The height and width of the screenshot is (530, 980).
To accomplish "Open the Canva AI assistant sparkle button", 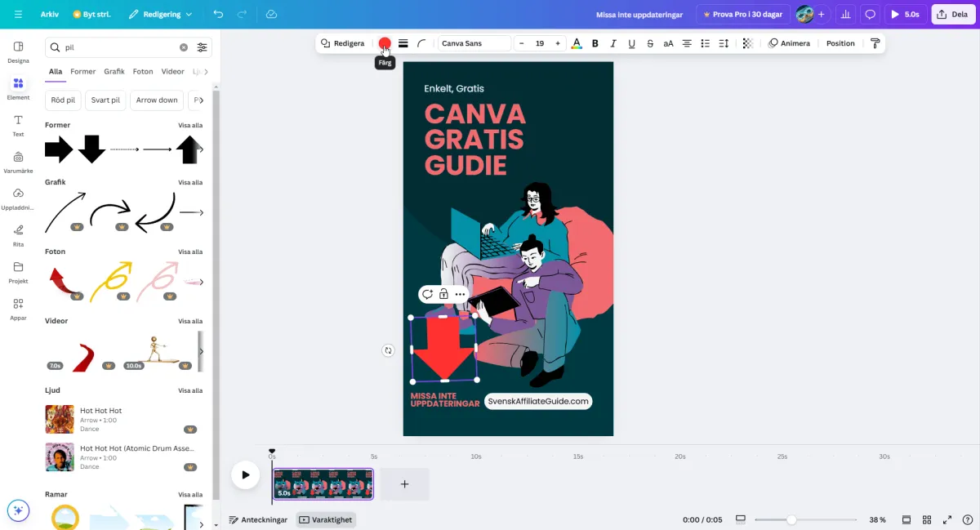I will point(18,511).
